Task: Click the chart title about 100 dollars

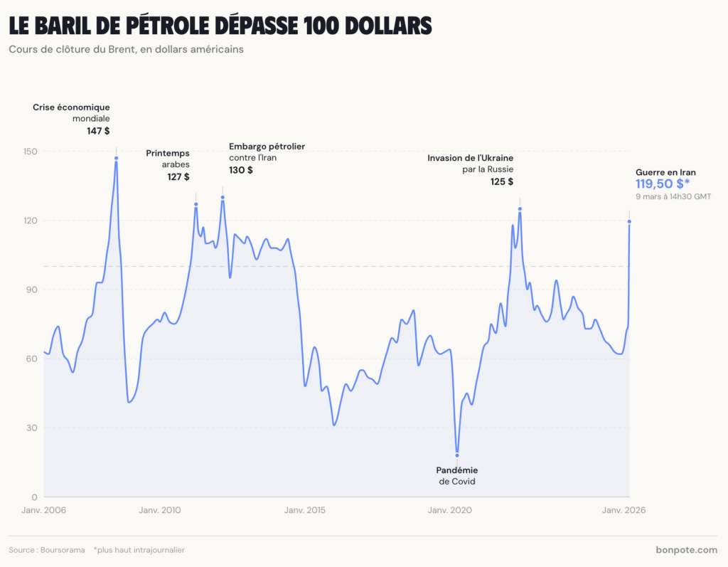Action: tap(220, 26)
